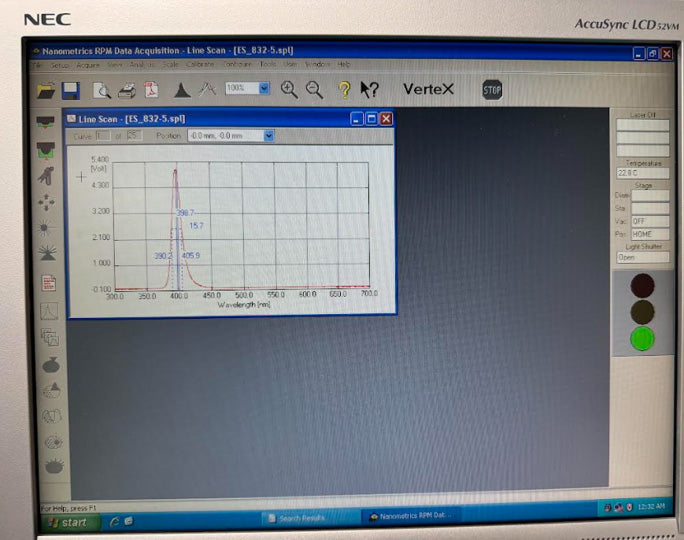Click the VerteX logo button
This screenshot has height=540, width=684.
click(x=428, y=89)
